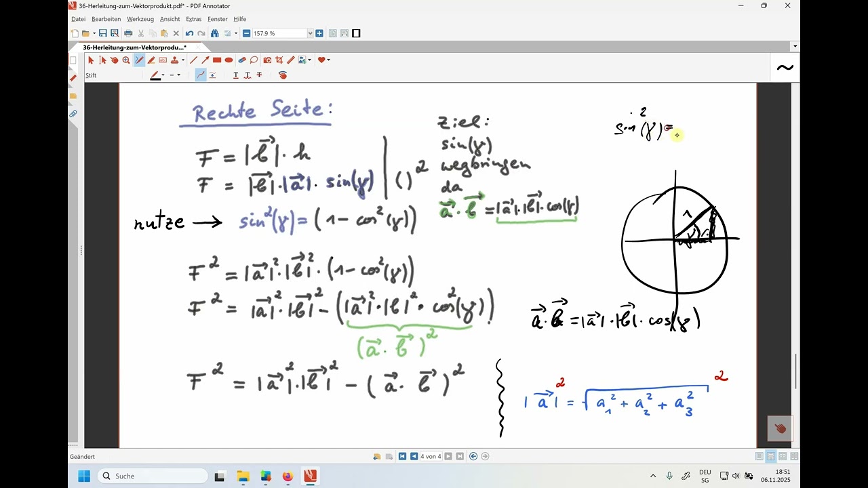Open the attachments paperclip sidebar
The height and width of the screenshot is (488, 868).
pyautogui.click(x=73, y=114)
